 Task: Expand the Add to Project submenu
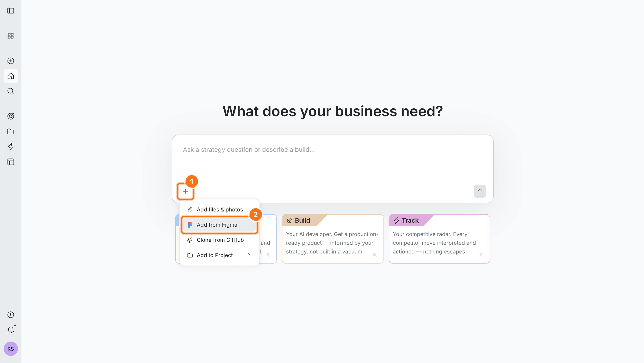tap(214, 255)
